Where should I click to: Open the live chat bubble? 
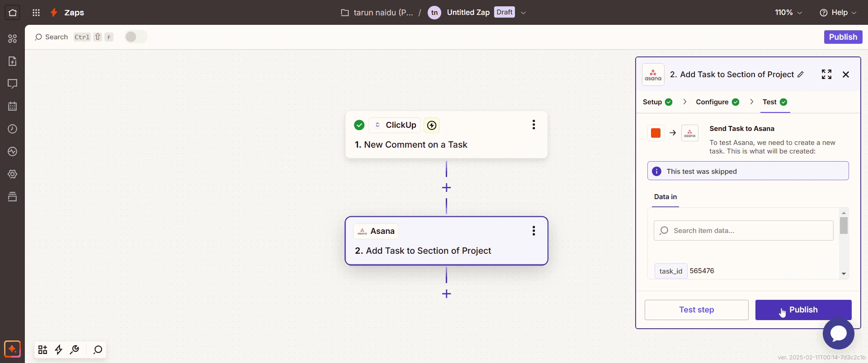(x=838, y=334)
